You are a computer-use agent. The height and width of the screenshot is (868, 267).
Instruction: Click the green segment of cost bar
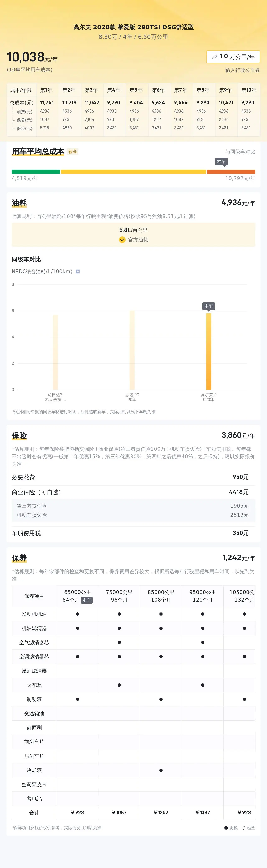[x=36, y=171]
